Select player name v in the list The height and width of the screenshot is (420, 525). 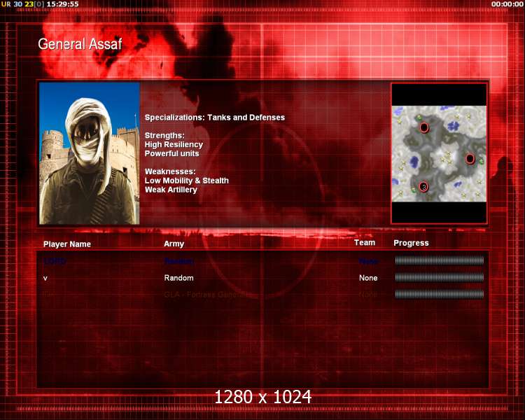(x=45, y=278)
